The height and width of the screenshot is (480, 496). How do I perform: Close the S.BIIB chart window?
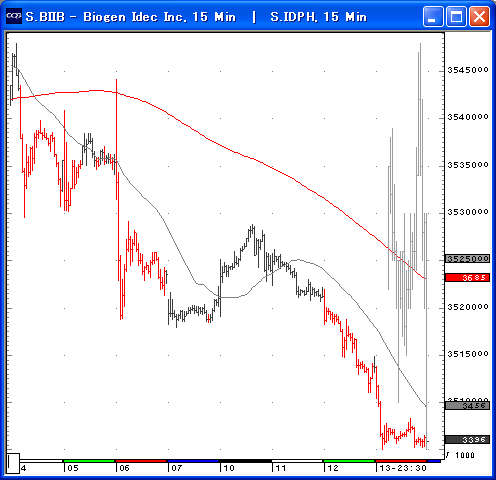[479, 16]
